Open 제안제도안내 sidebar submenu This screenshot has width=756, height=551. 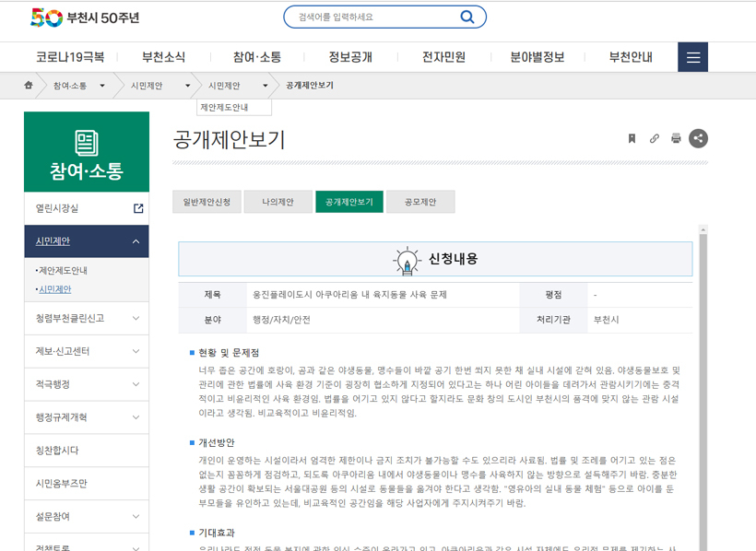pos(63,271)
